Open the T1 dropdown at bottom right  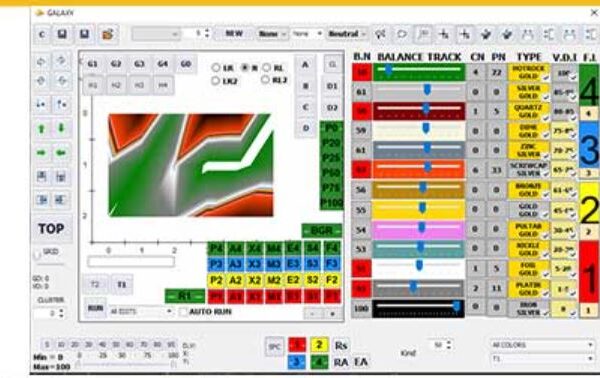click(542, 359)
